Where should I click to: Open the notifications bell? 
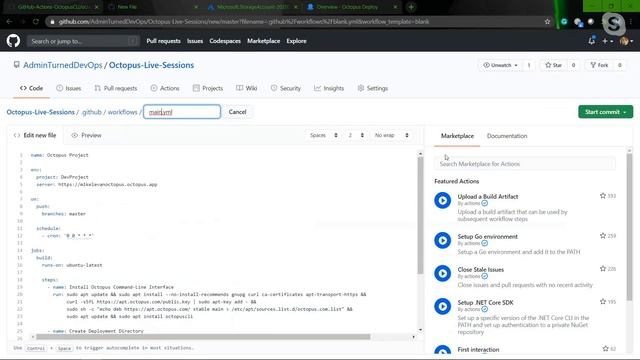click(x=591, y=41)
